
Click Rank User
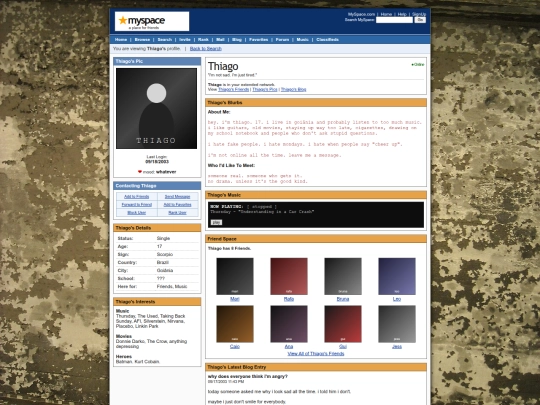point(177,213)
